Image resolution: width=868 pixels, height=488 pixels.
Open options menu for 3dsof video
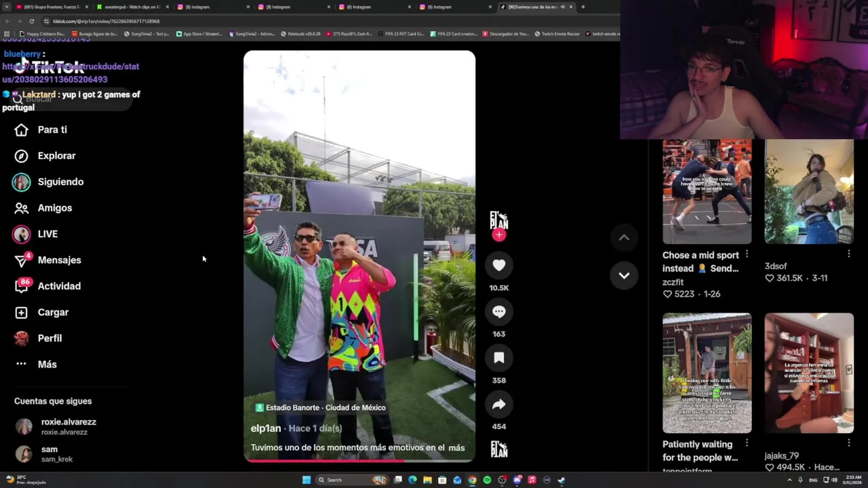(x=849, y=254)
